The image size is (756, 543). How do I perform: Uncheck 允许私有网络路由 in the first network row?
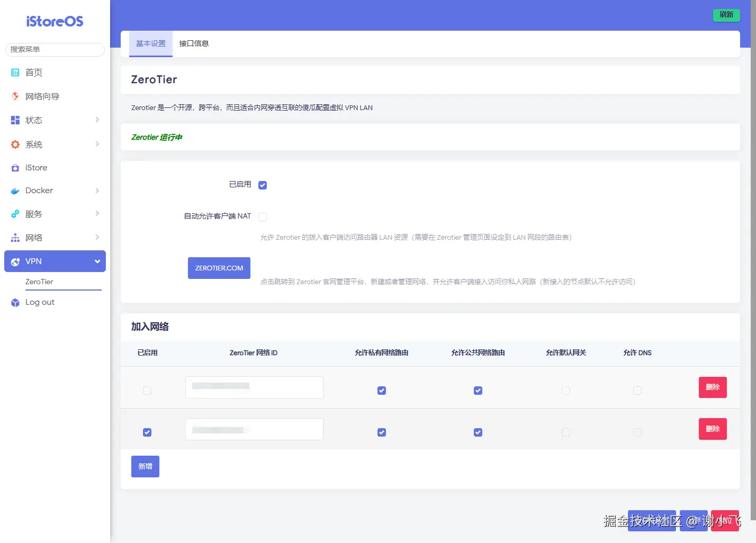[382, 391]
